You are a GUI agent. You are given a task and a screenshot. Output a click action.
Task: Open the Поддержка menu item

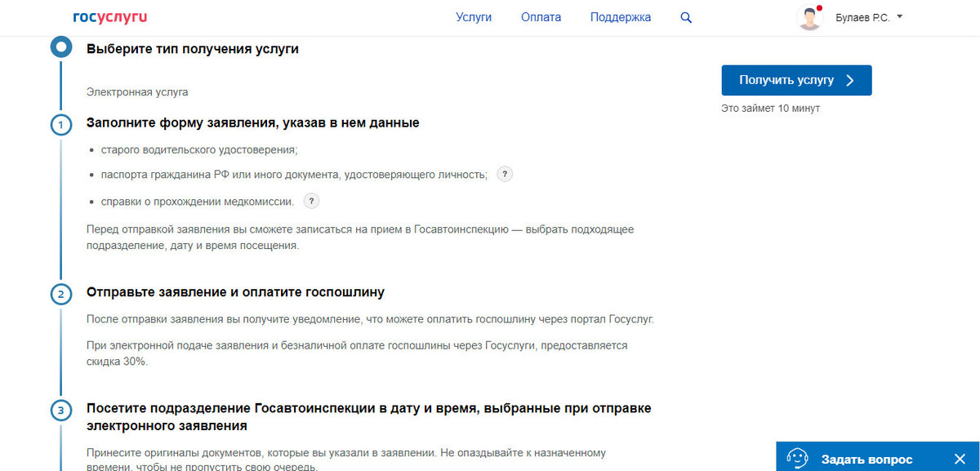tap(621, 17)
